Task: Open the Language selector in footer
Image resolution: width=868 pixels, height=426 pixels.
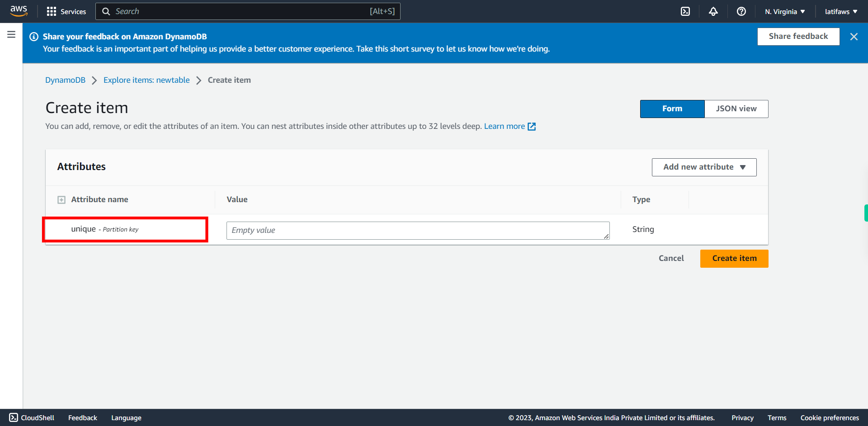Action: coord(126,417)
